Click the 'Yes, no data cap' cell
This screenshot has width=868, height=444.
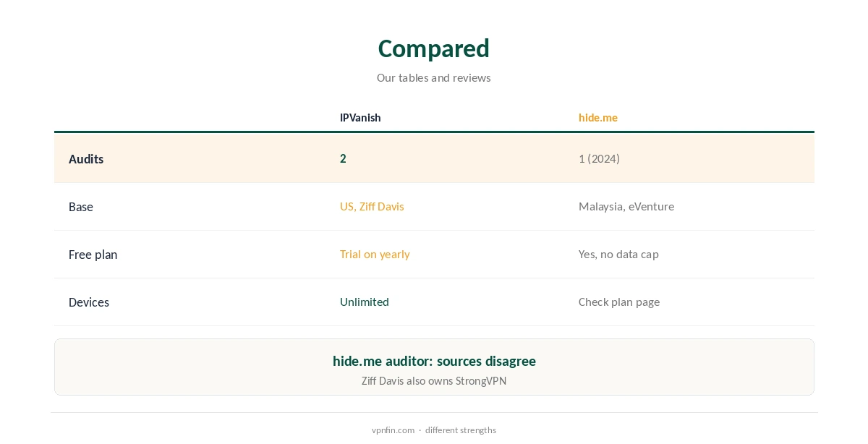tap(618, 254)
